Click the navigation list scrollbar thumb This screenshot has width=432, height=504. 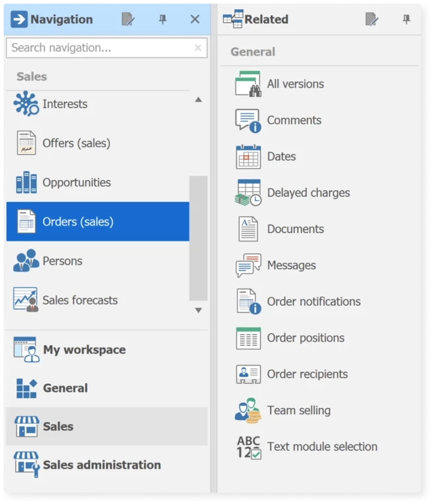tap(198, 236)
